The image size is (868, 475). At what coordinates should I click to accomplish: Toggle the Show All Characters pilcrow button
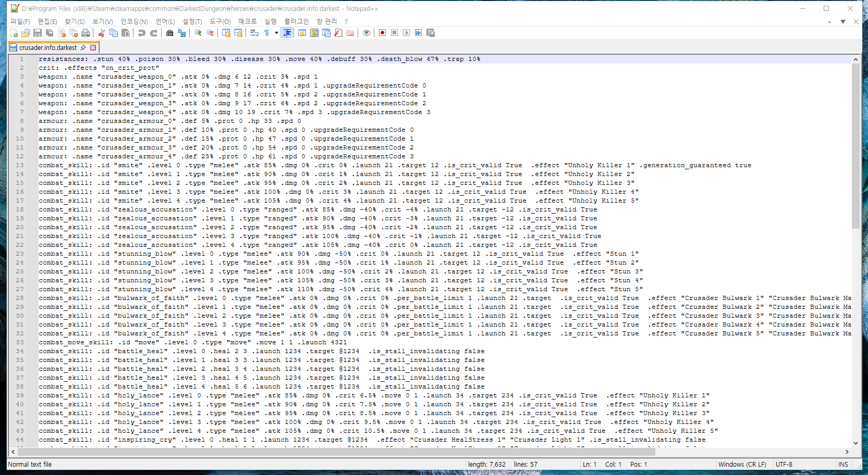[x=266, y=33]
